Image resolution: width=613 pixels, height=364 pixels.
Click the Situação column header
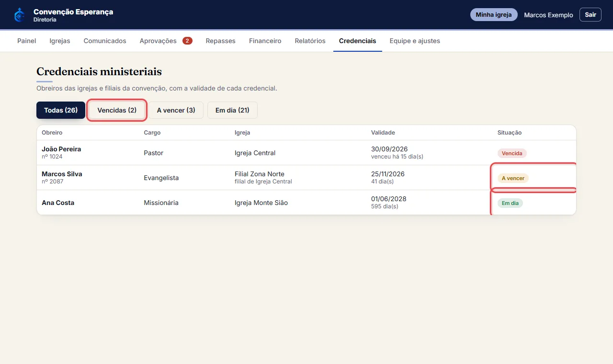(x=510, y=133)
